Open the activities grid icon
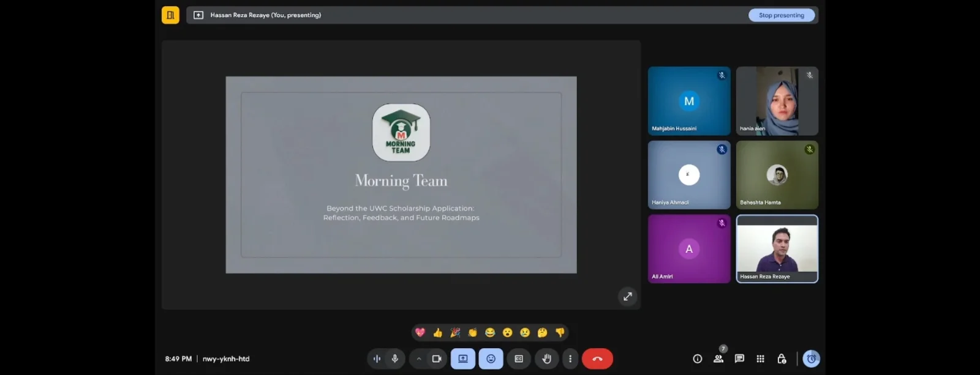This screenshot has height=375, width=980. point(760,359)
